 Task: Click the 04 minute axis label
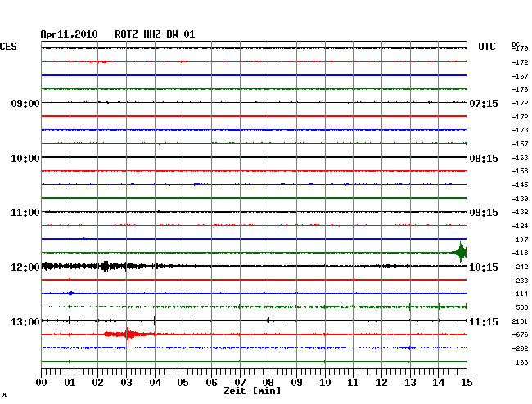155,383
